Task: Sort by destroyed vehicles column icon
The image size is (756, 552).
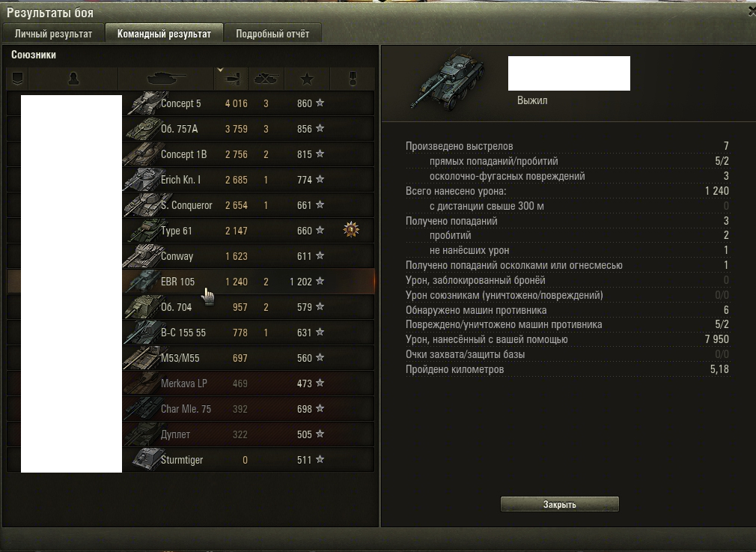Action: click(266, 79)
